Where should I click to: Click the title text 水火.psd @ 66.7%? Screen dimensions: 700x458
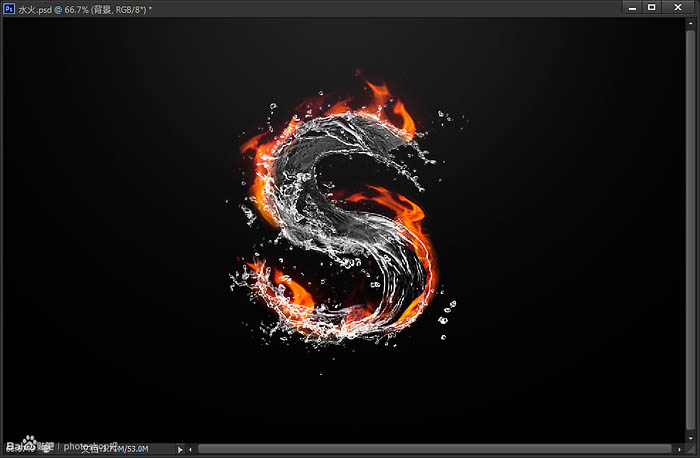point(53,9)
